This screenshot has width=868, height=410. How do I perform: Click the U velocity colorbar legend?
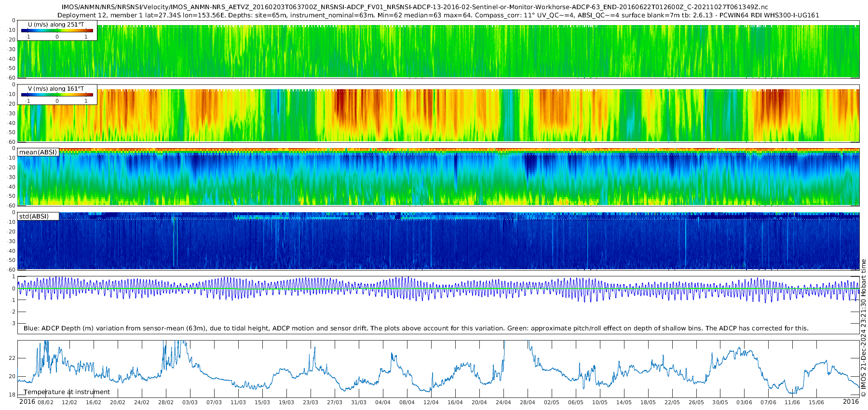[x=57, y=31]
